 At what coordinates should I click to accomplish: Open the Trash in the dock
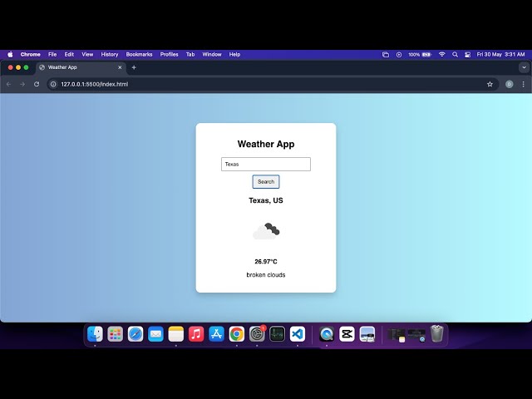[437, 334]
